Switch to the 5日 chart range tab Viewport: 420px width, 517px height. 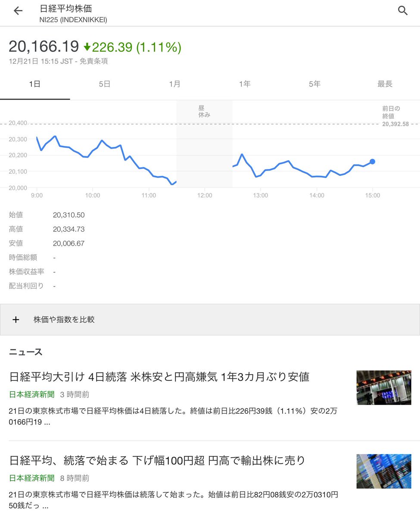pyautogui.click(x=105, y=84)
